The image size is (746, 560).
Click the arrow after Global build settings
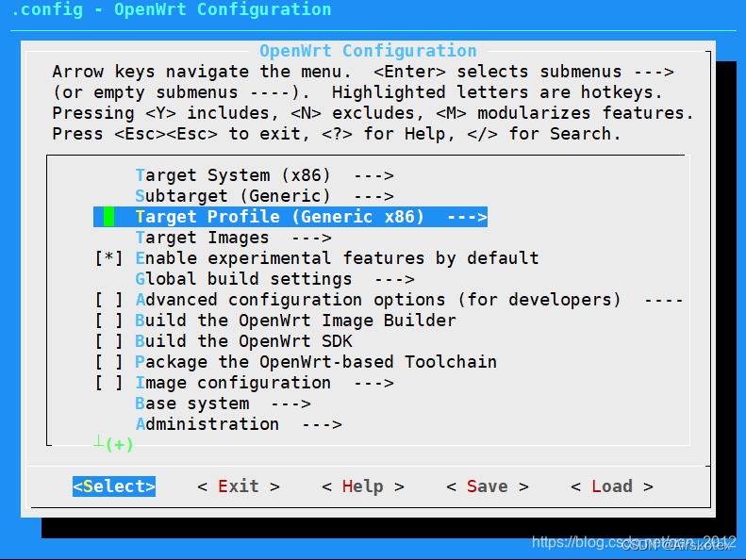click(394, 279)
